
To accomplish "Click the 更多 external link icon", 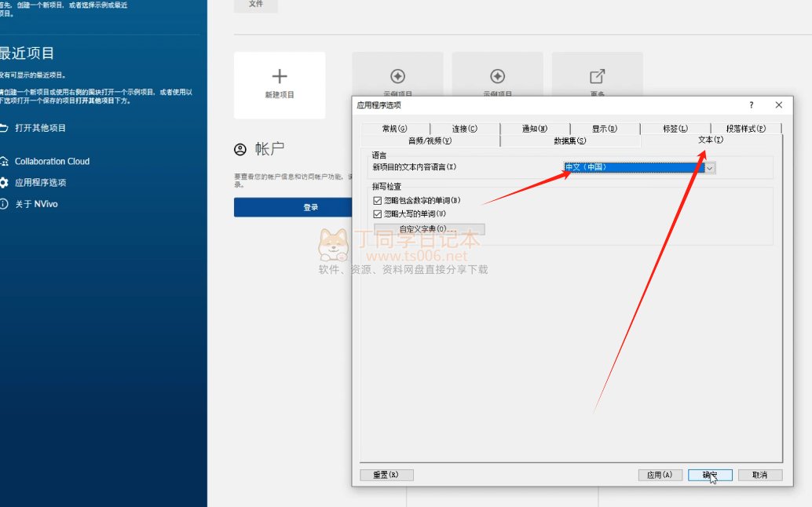I will (597, 76).
